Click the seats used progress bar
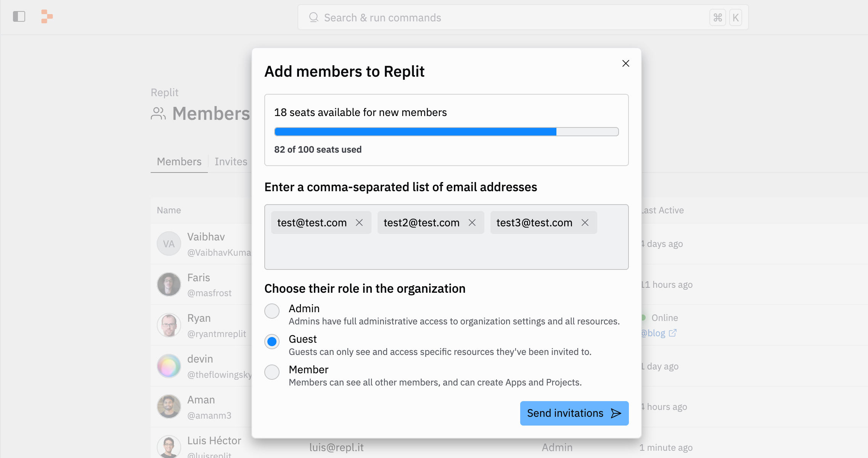The height and width of the screenshot is (458, 868). coord(447,132)
